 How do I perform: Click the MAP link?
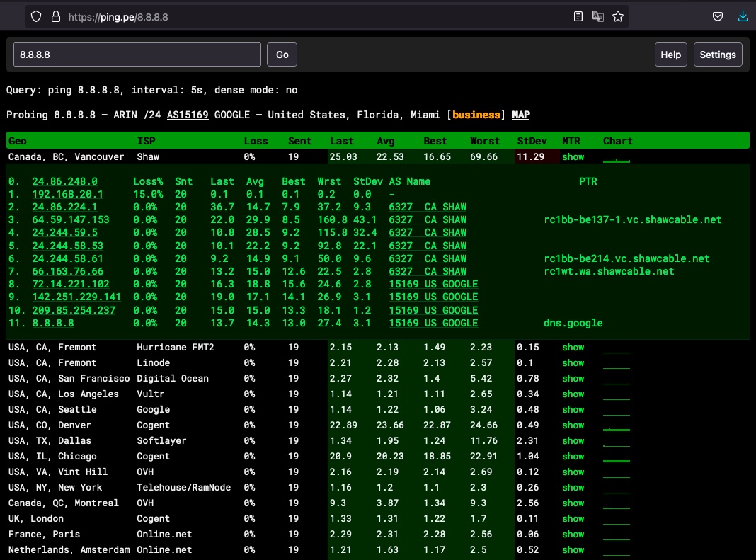[x=522, y=115]
